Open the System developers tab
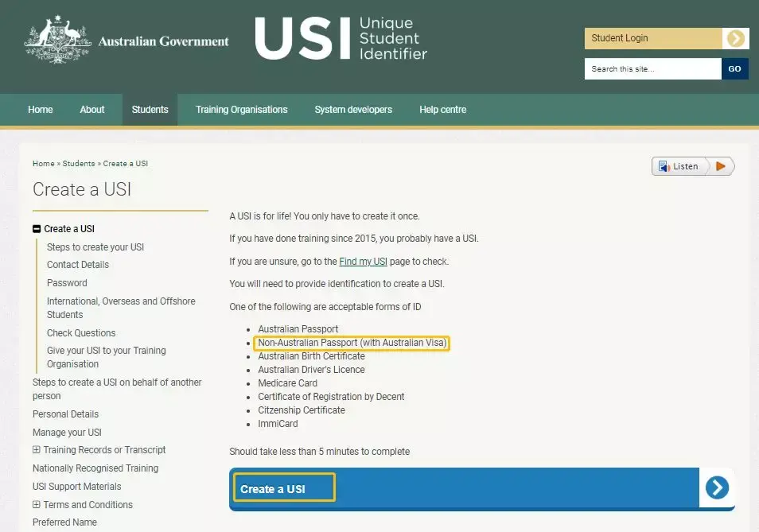This screenshot has width=759, height=532. (x=353, y=110)
